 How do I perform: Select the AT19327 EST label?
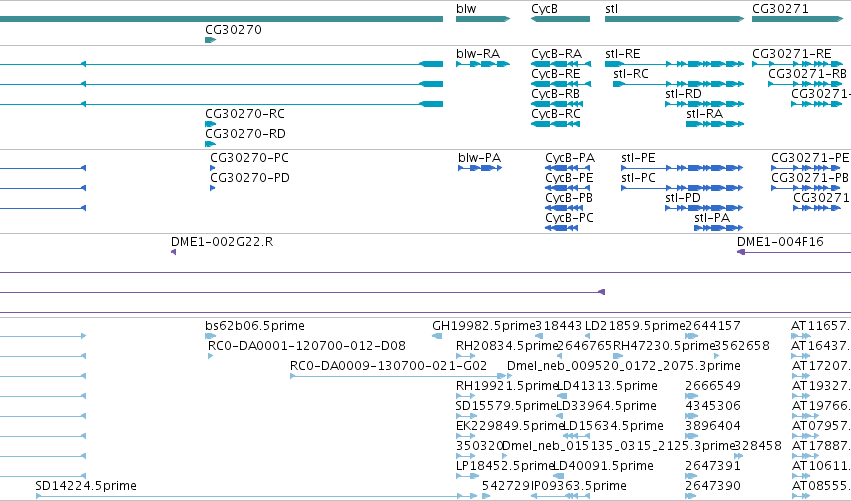[821, 386]
